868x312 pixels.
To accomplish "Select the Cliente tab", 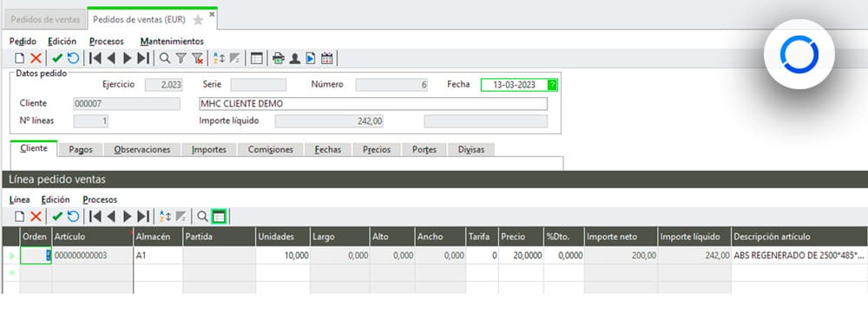I will pos(34,149).
